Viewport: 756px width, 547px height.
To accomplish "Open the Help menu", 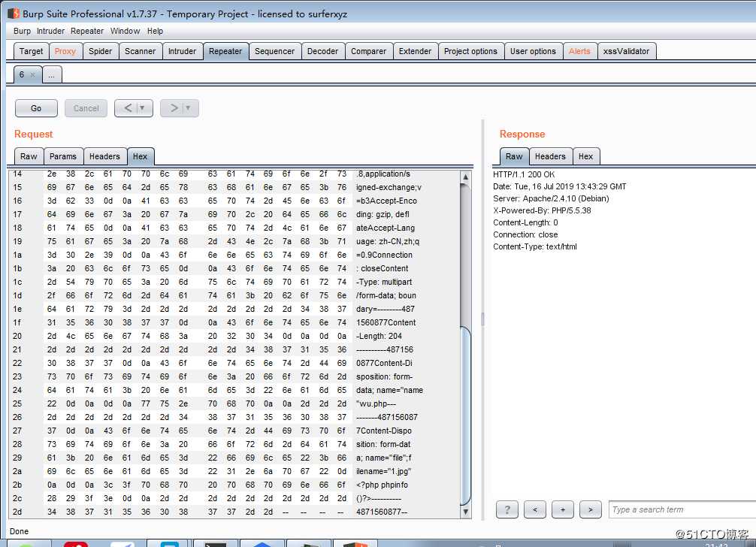I will [x=156, y=31].
